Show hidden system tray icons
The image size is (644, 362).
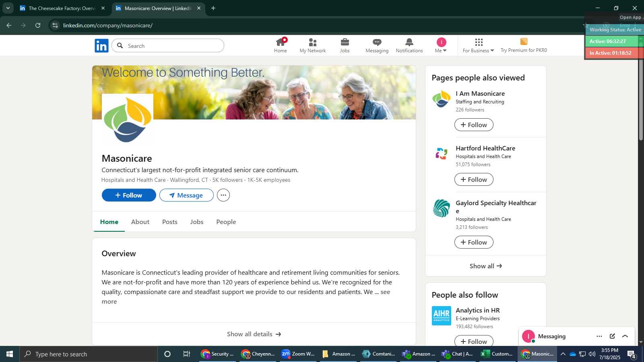(563, 354)
